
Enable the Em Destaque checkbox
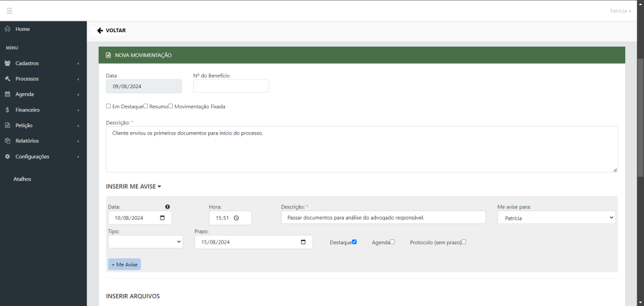(x=109, y=106)
